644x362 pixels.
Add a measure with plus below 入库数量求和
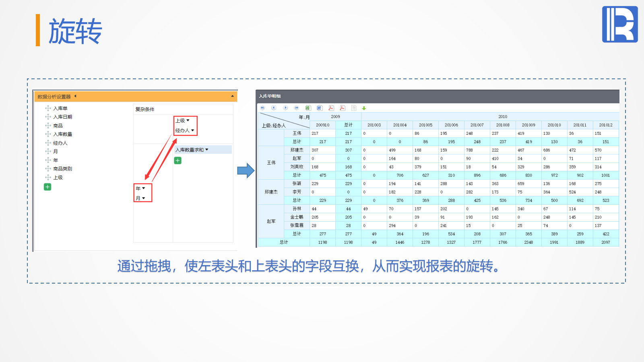(x=178, y=160)
